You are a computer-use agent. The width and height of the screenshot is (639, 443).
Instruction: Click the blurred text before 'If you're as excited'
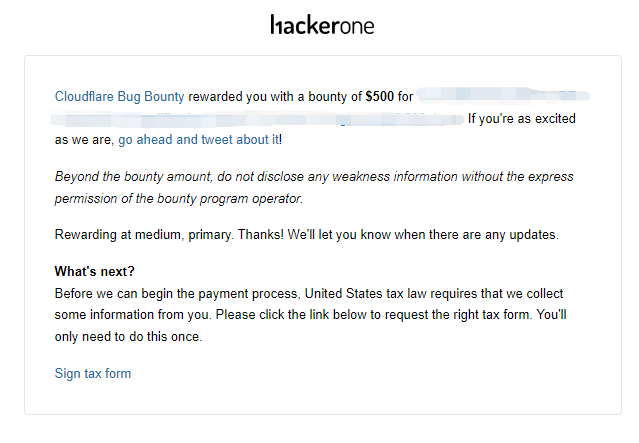258,119
